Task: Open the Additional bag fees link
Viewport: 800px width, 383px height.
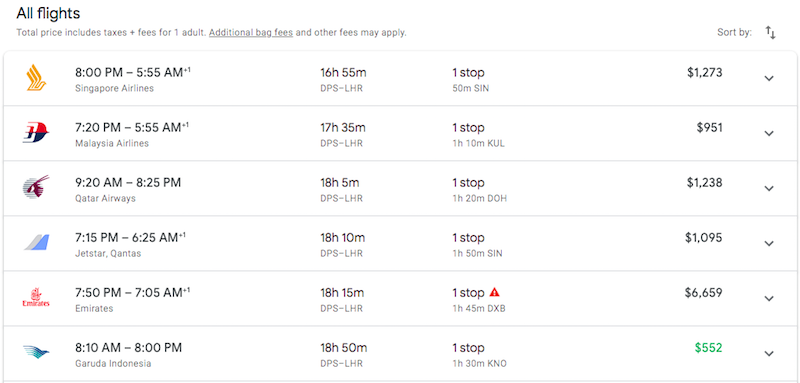Action: pyautogui.click(x=251, y=33)
